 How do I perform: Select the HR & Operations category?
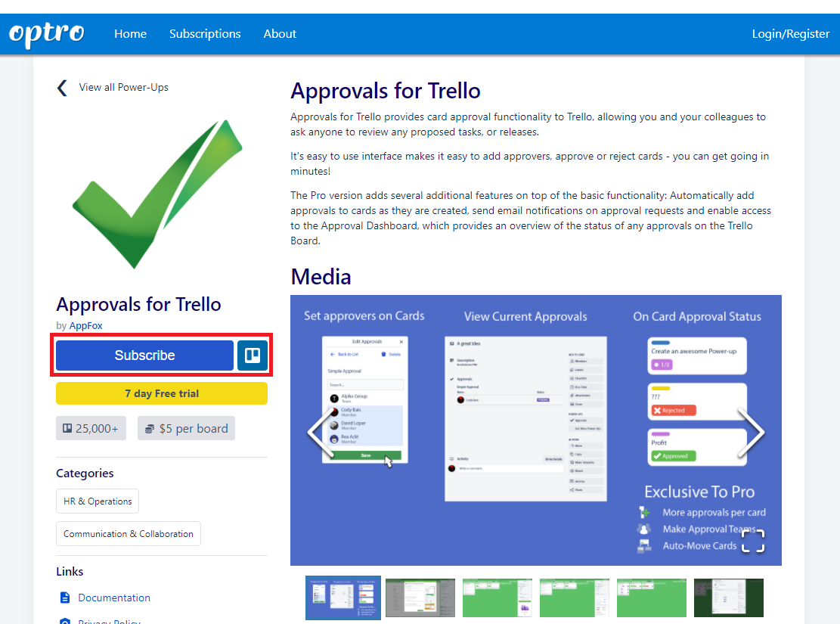click(x=98, y=501)
